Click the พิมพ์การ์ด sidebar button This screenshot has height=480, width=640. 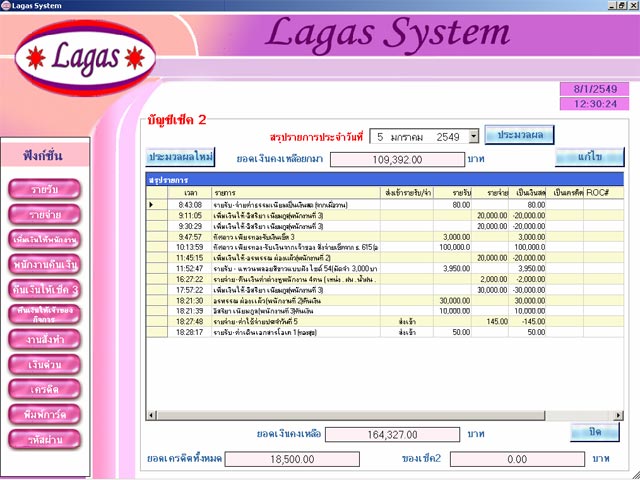pos(44,414)
